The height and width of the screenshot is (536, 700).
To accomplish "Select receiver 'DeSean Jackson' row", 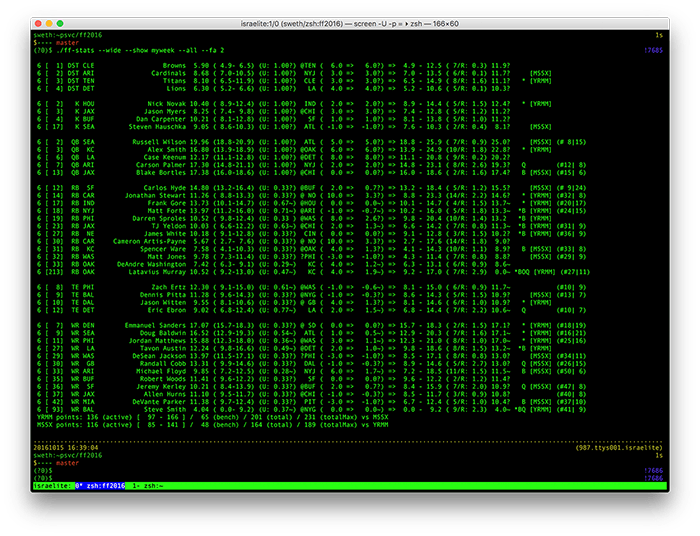I will 312,356.
